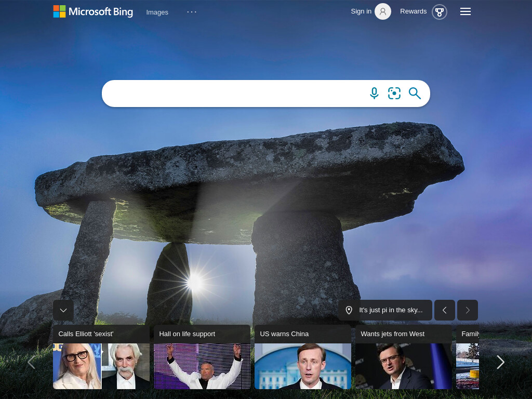
Task: Advance news carousel with right arrow
Action: coord(500,362)
